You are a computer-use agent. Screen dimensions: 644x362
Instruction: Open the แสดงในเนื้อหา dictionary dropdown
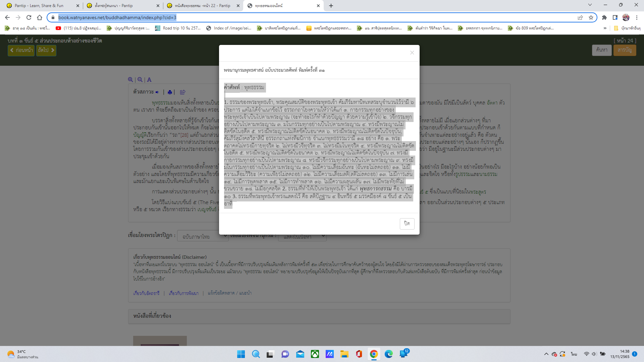(x=303, y=237)
